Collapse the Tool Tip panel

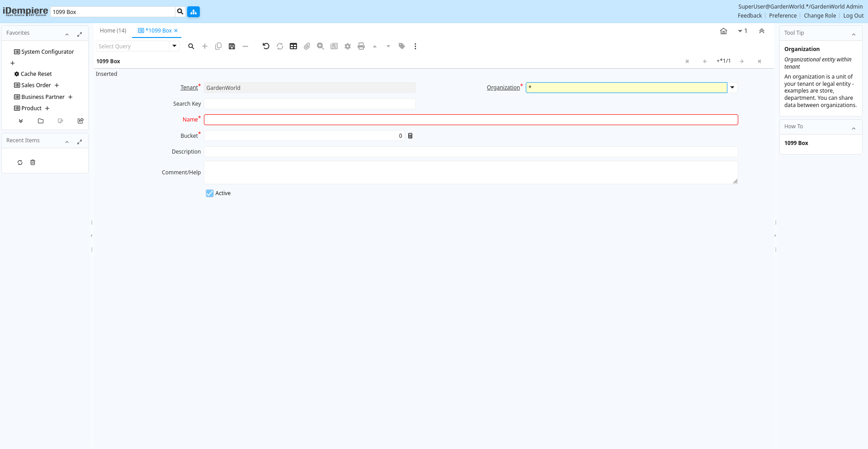point(854,34)
